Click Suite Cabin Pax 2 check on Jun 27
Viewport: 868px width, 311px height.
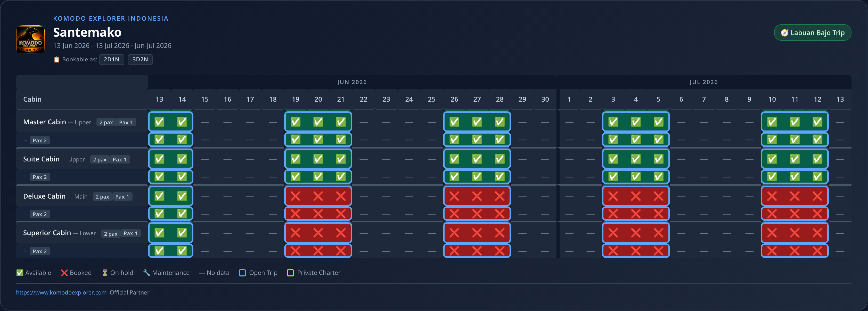click(x=477, y=177)
